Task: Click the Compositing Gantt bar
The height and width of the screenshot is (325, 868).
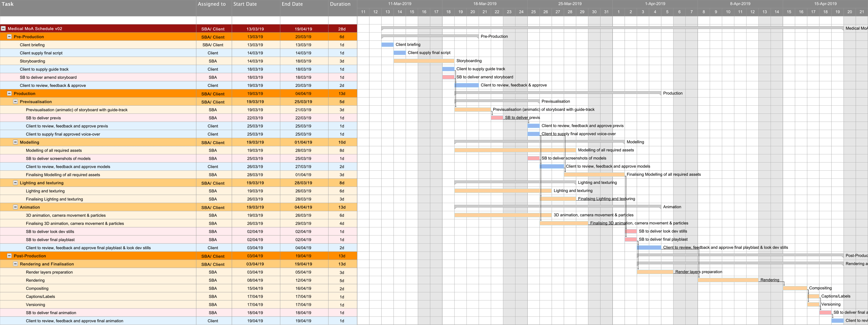Action: tap(795, 288)
